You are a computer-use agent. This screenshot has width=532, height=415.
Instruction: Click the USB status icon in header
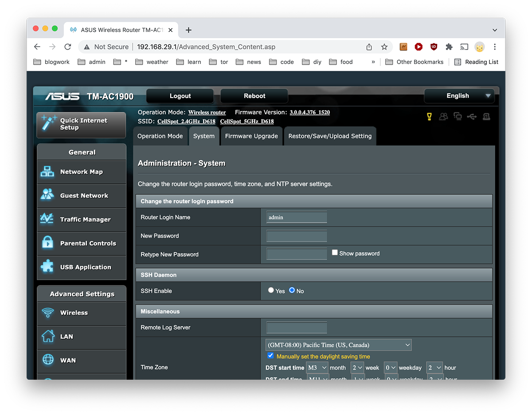coord(472,117)
